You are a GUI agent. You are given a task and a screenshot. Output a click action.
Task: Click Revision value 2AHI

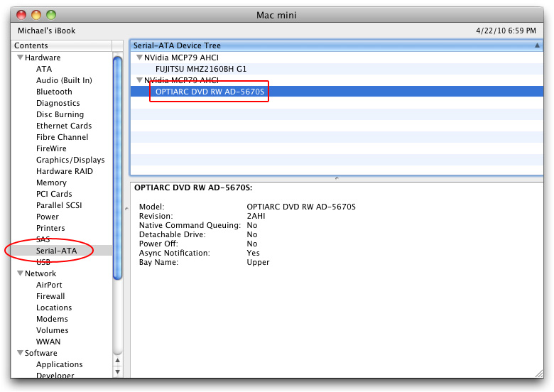[x=256, y=216]
